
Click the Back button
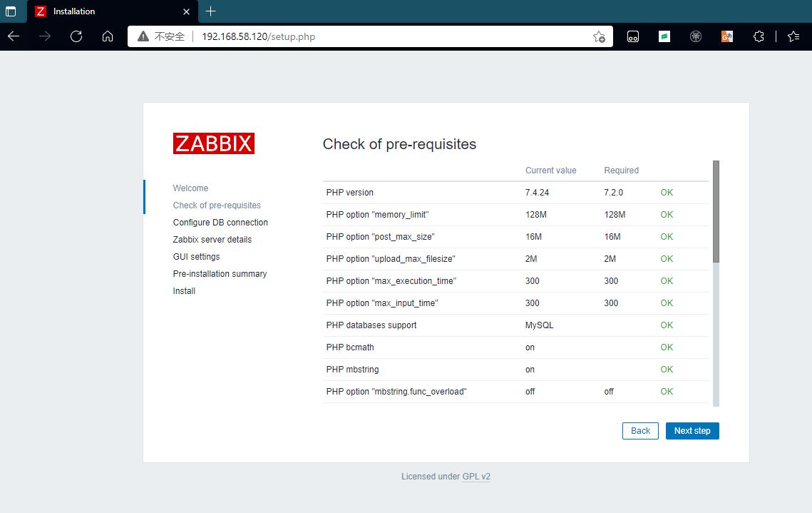click(x=640, y=431)
